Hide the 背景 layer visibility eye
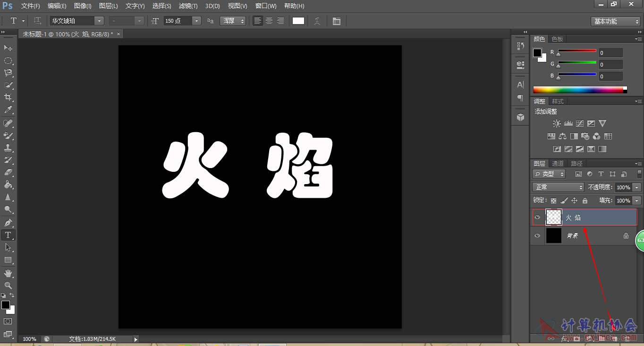This screenshot has height=346, width=644. point(537,236)
